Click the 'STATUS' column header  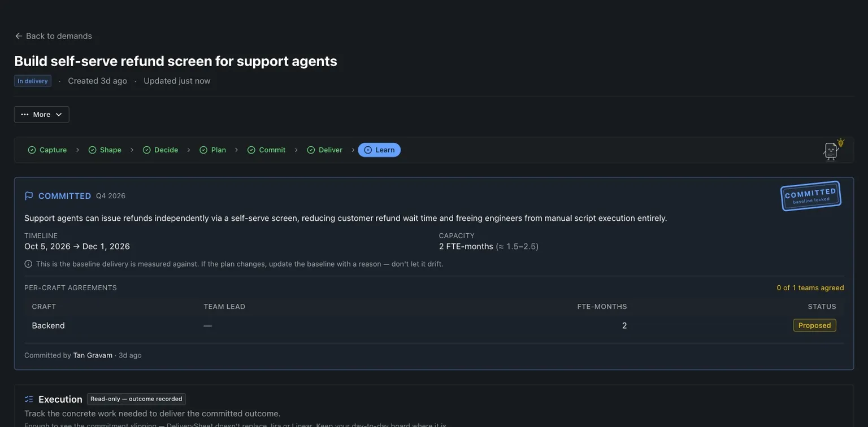pyautogui.click(x=822, y=307)
